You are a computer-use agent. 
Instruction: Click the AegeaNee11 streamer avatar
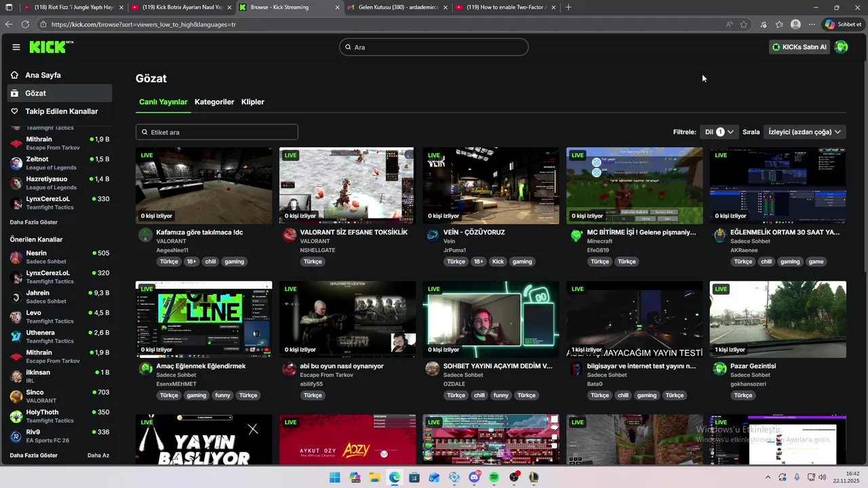(145, 235)
